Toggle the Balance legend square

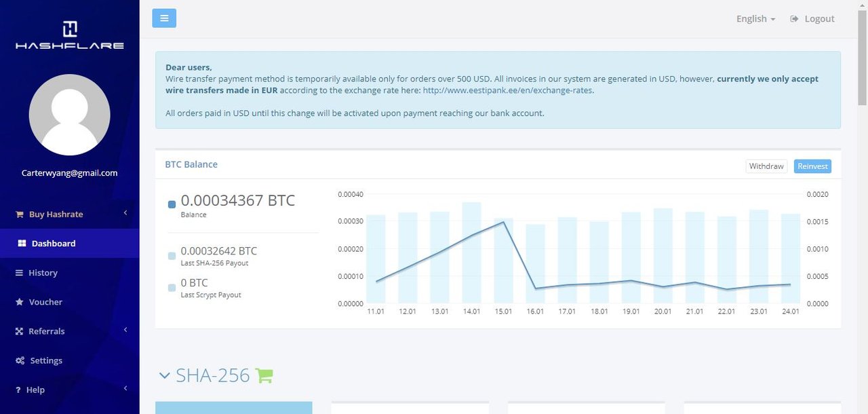(x=172, y=204)
